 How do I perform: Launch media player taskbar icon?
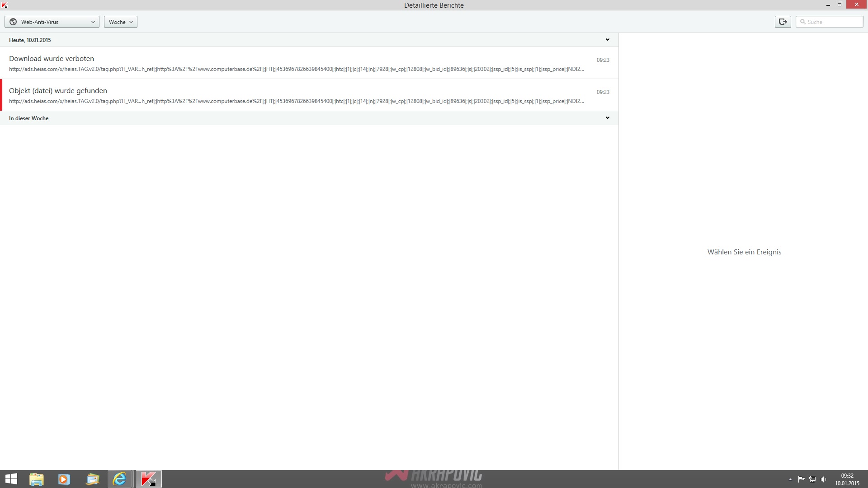click(64, 479)
